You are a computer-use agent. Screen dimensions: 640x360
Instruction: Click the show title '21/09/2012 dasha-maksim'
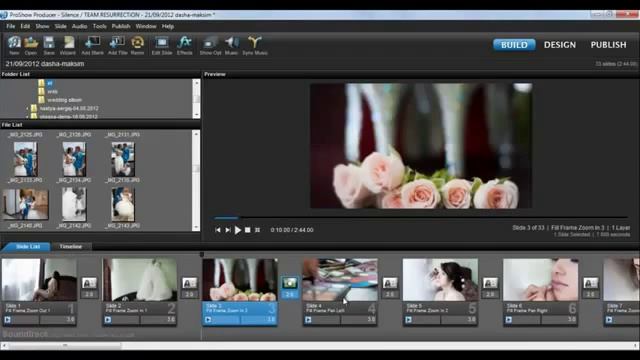click(45, 64)
